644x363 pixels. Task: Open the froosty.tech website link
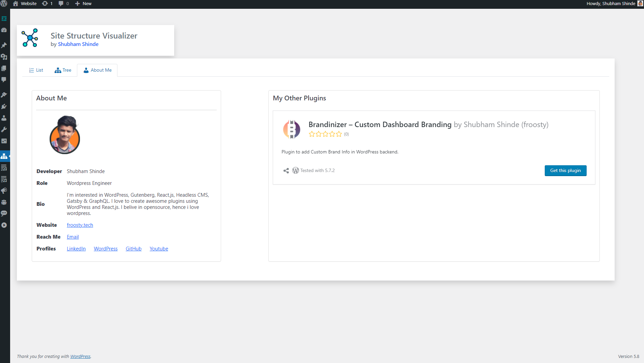[x=80, y=225]
